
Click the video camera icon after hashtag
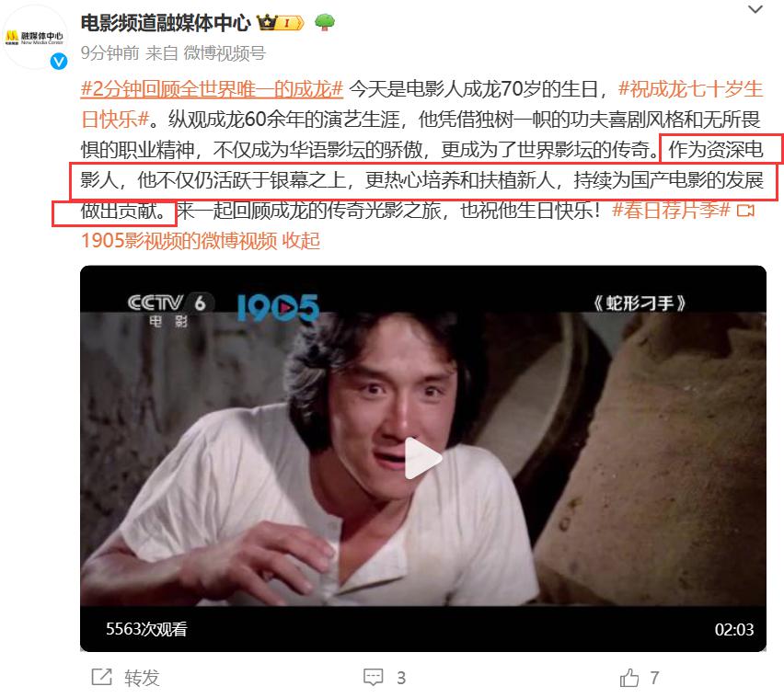click(745, 211)
